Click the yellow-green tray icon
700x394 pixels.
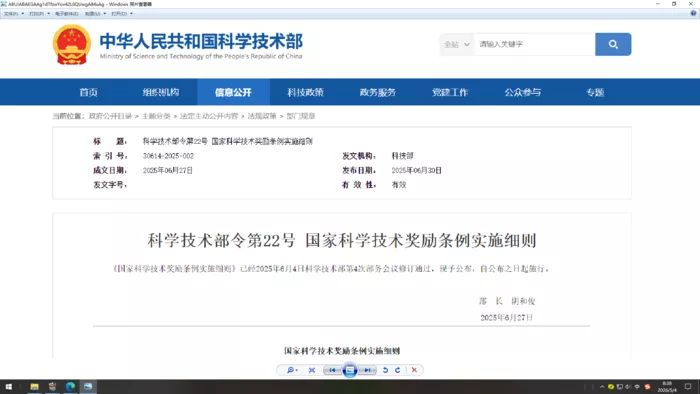[x=611, y=387]
